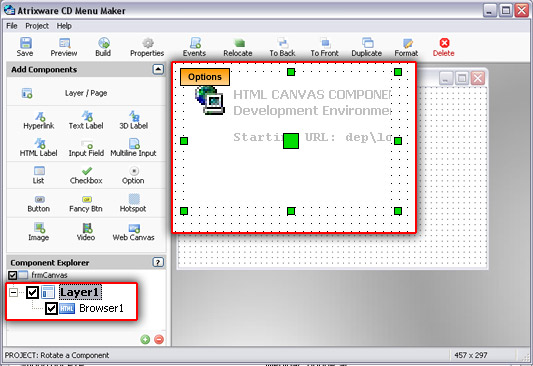Click the 457 x 297 status size
This screenshot has height=366, width=533.
click(x=471, y=355)
